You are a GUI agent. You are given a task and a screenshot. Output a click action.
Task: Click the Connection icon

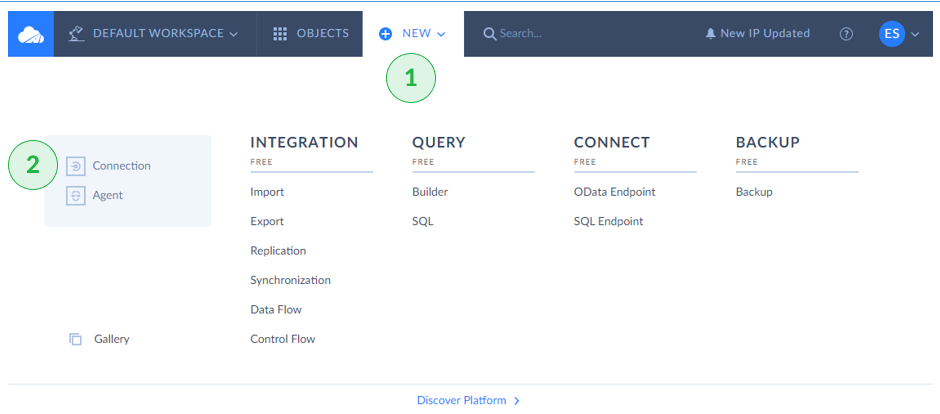[76, 166]
